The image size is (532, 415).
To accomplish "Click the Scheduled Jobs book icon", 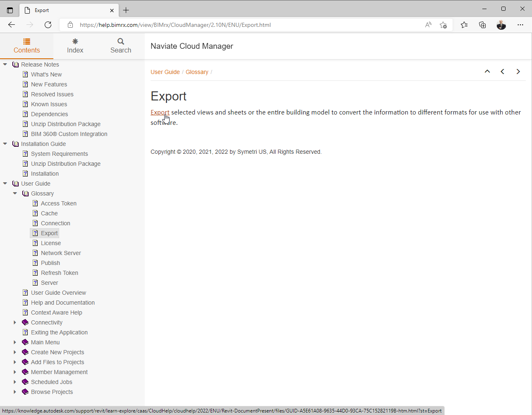I will click(25, 382).
